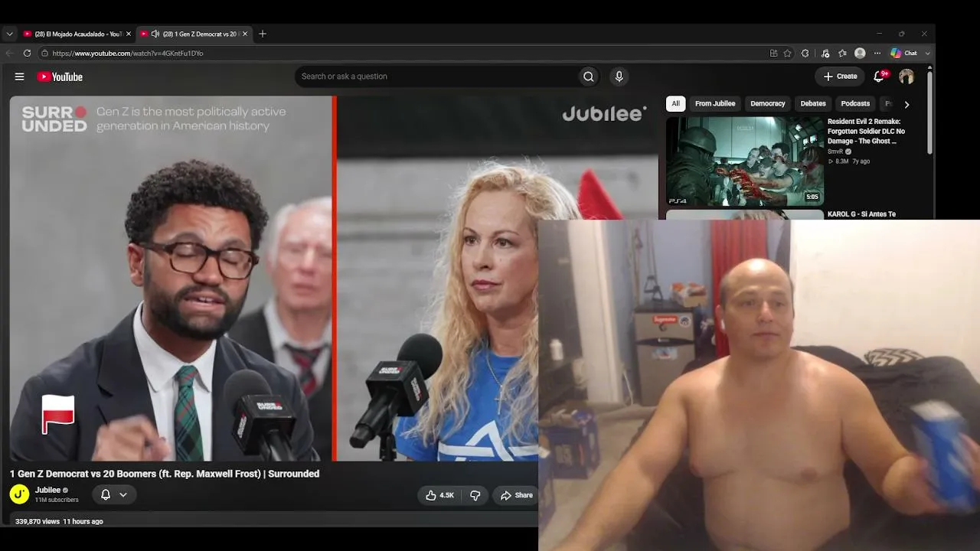Dislike the video with thumbs down
This screenshot has width=980, height=551.
[475, 495]
